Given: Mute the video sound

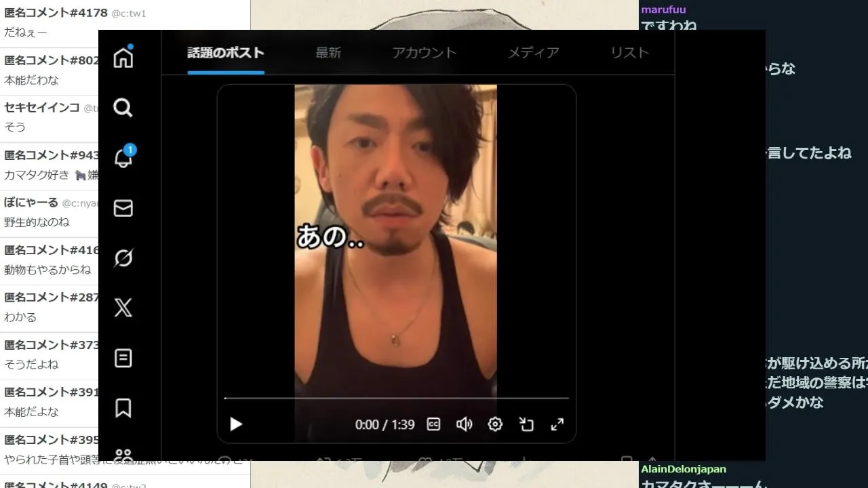Looking at the screenshot, I should [x=464, y=424].
